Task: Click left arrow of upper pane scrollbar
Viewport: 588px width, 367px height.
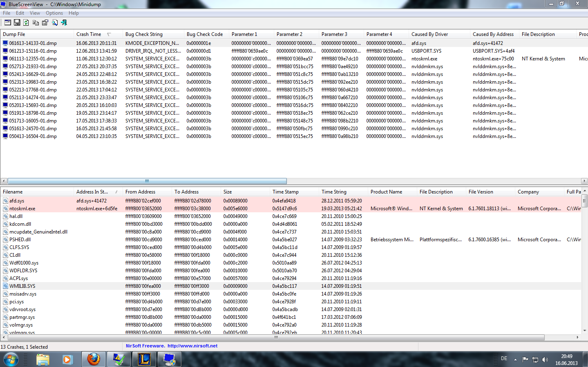Action: pos(4,181)
